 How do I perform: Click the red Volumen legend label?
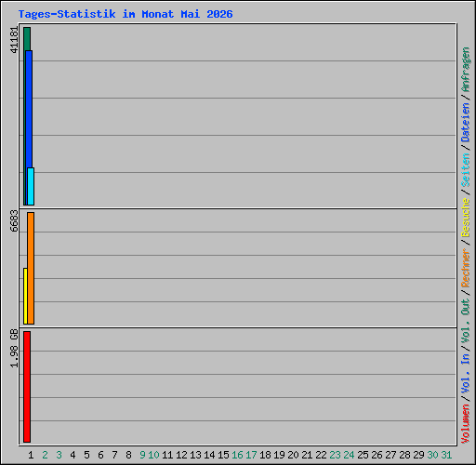pos(466,424)
